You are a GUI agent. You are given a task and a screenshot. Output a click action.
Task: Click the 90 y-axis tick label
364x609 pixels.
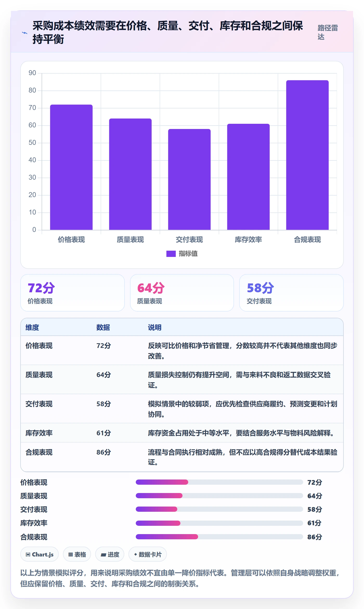click(x=32, y=73)
